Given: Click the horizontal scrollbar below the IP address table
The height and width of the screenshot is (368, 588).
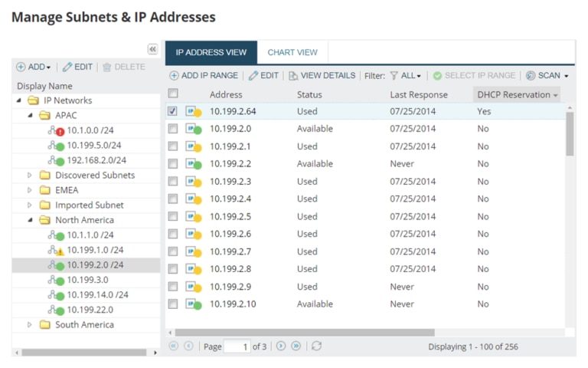Looking at the screenshot, I should 305,333.
